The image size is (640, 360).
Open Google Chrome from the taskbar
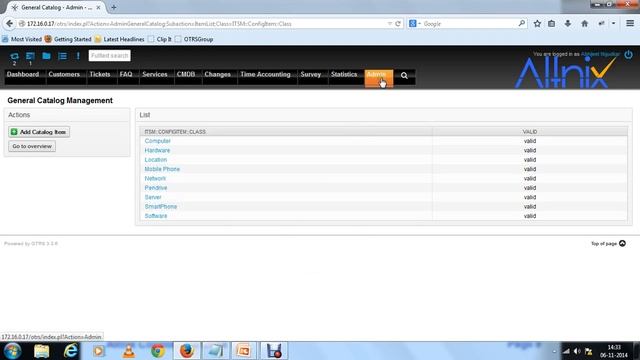pyautogui.click(x=158, y=351)
